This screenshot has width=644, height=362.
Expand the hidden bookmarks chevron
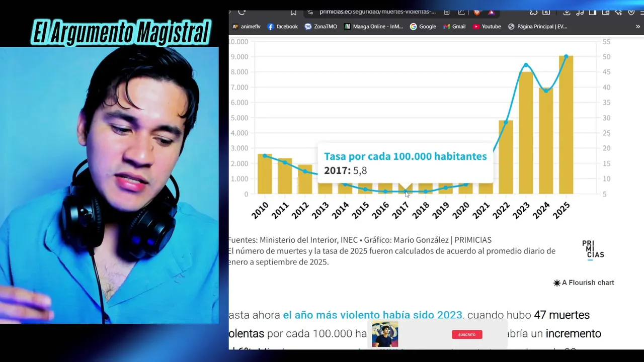tap(638, 27)
